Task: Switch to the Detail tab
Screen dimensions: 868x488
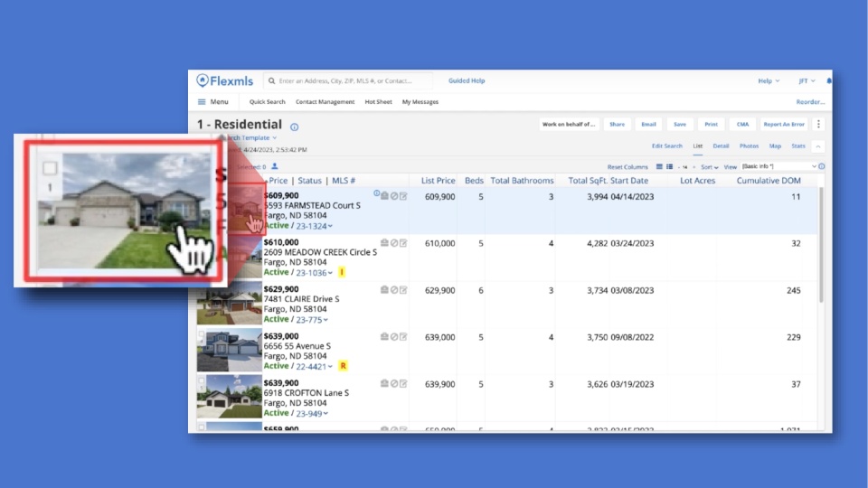Action: tap(721, 146)
